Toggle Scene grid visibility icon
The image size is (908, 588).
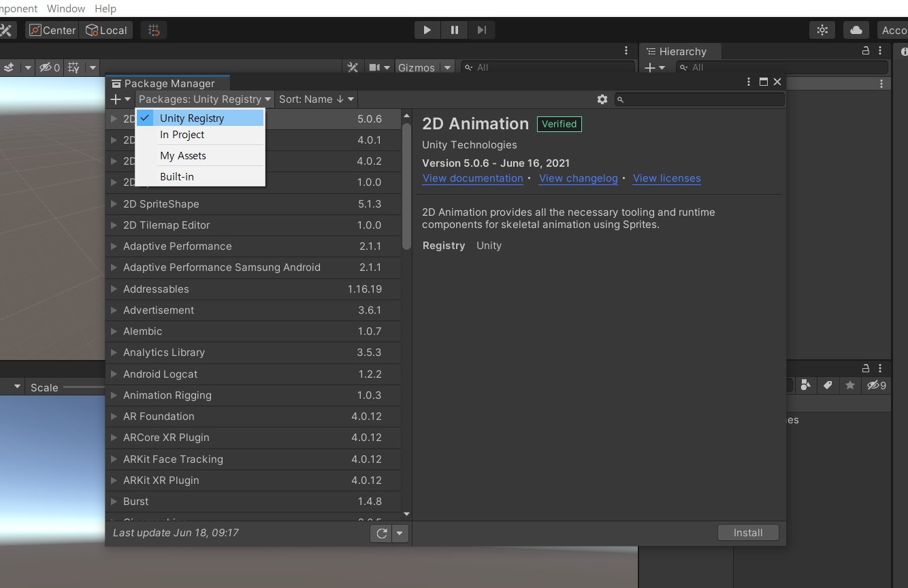tap(74, 67)
